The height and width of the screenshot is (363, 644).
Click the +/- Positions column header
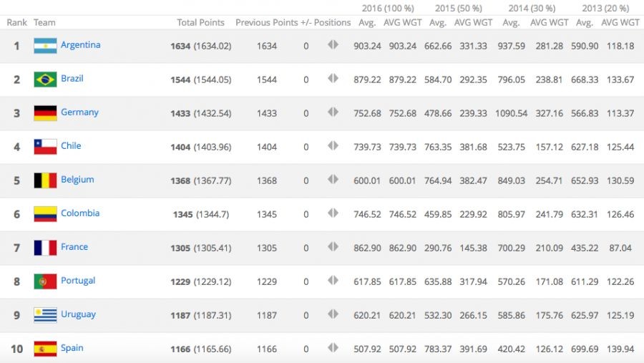tap(326, 23)
